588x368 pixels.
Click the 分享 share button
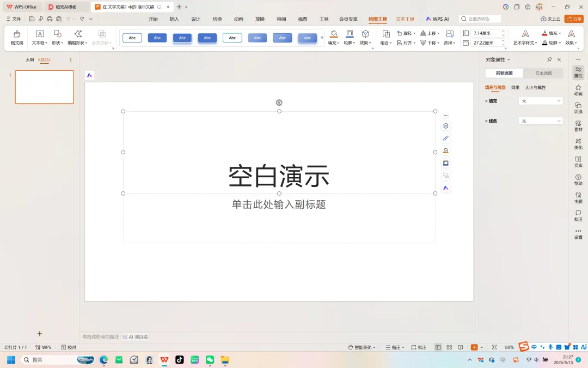click(x=574, y=19)
